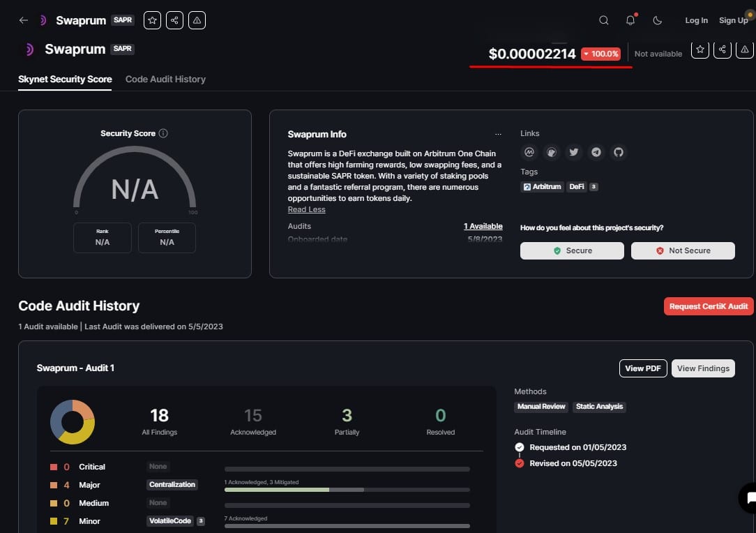This screenshot has height=533, width=756.
Task: Click the Centralization tag in Major row
Action: pos(172,485)
